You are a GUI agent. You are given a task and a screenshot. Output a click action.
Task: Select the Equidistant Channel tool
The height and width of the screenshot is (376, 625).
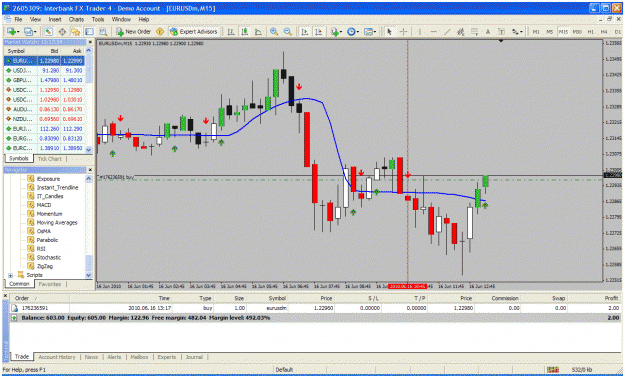coord(461,31)
